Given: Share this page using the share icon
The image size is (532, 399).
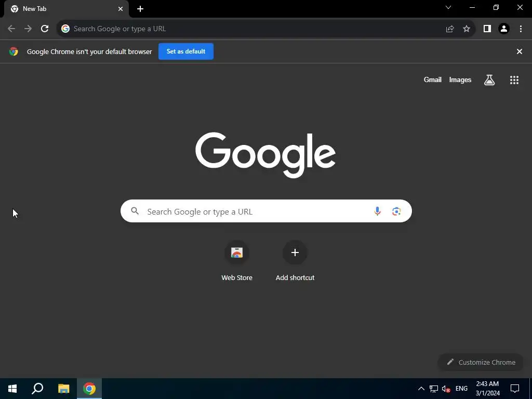Looking at the screenshot, I should coord(450,29).
